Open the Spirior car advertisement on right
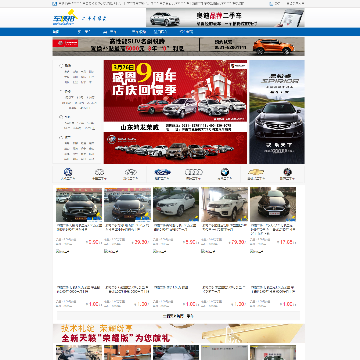 click(277, 112)
